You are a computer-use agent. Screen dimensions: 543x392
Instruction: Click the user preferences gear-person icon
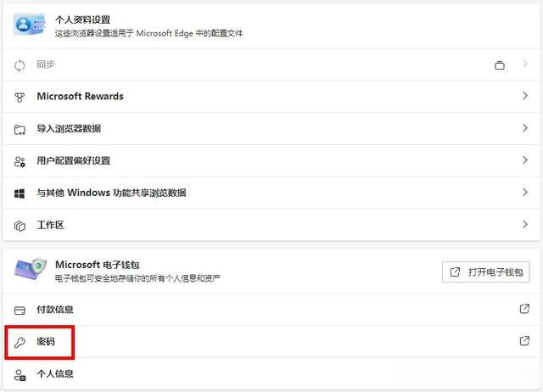click(20, 162)
